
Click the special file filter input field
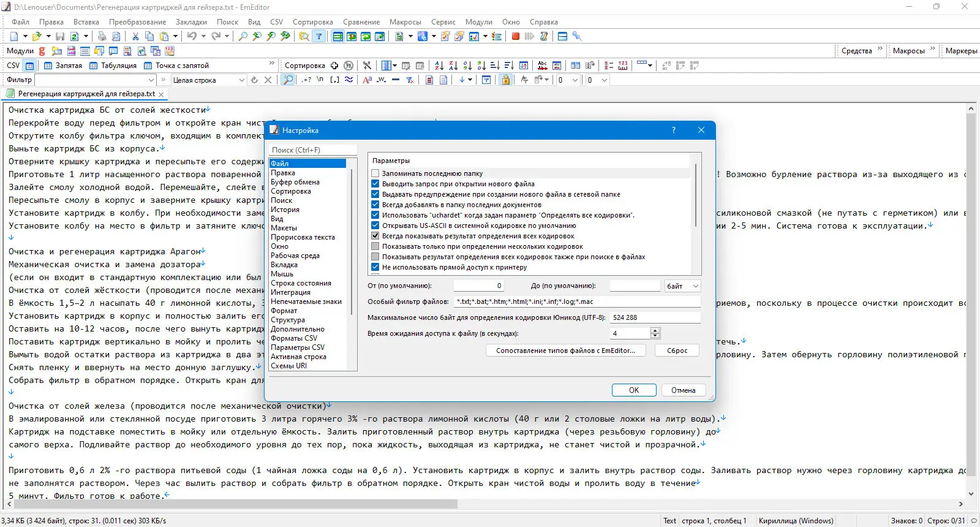pyautogui.click(x=576, y=301)
